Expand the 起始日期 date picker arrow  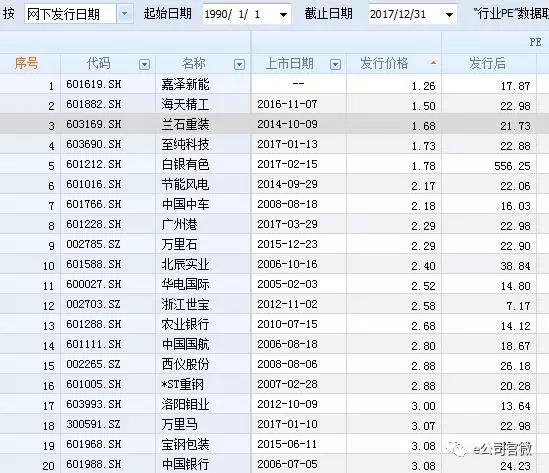point(283,15)
